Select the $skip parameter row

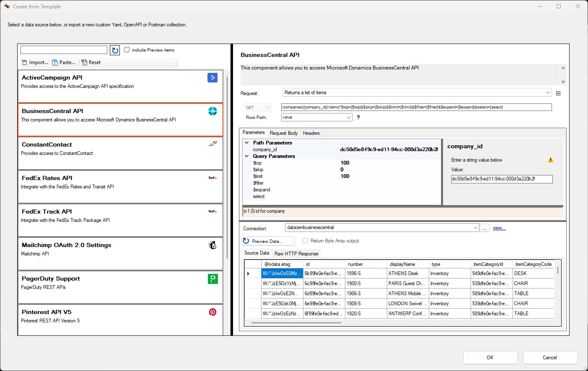(341, 170)
